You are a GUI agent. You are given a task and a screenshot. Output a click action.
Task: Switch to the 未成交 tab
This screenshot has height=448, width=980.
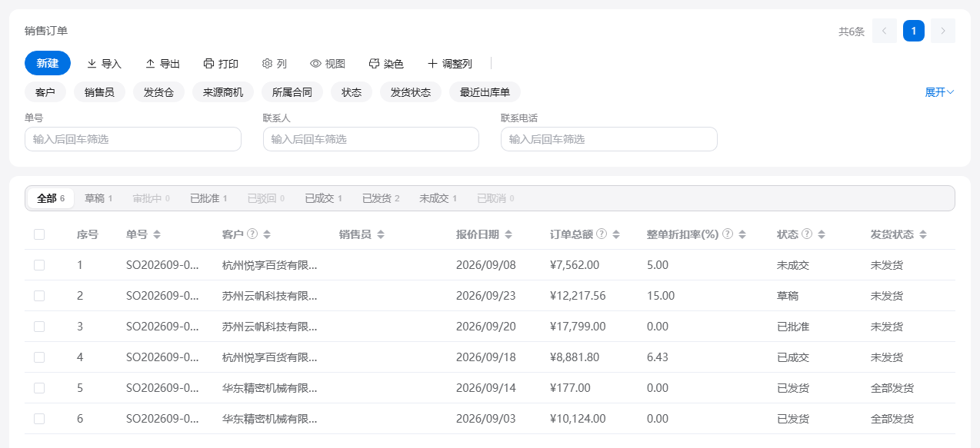(438, 198)
